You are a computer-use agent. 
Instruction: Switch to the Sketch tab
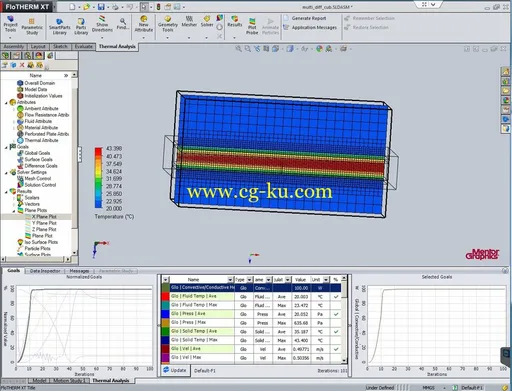pyautogui.click(x=60, y=47)
